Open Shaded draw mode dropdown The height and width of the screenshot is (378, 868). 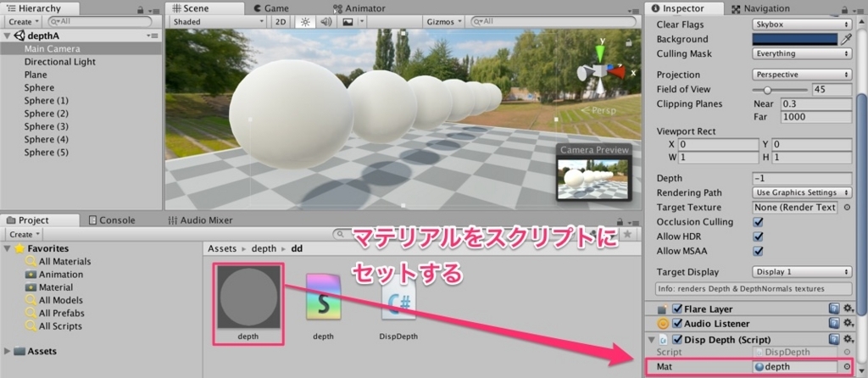[x=218, y=22]
